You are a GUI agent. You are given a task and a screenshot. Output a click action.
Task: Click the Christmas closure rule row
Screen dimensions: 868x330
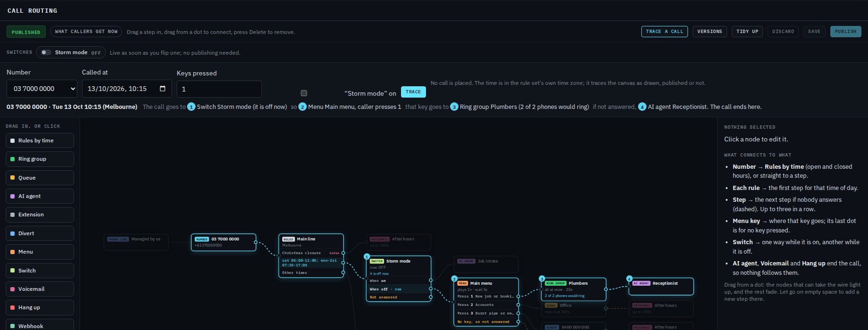[311, 253]
